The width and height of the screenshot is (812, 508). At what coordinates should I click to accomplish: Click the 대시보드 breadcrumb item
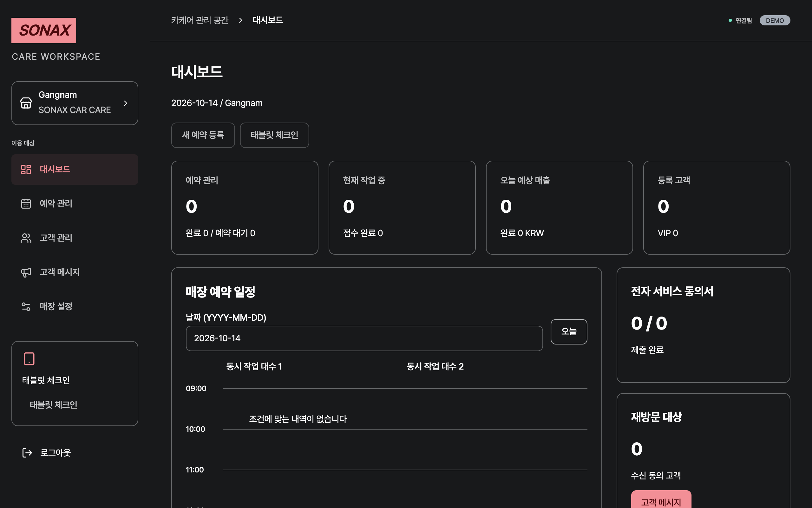tap(268, 20)
